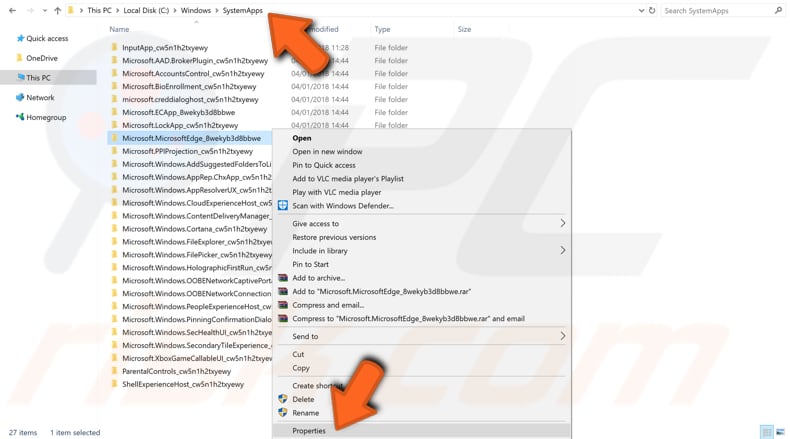Select Windows in the address breadcrumb
790x439 pixels.
coord(195,10)
